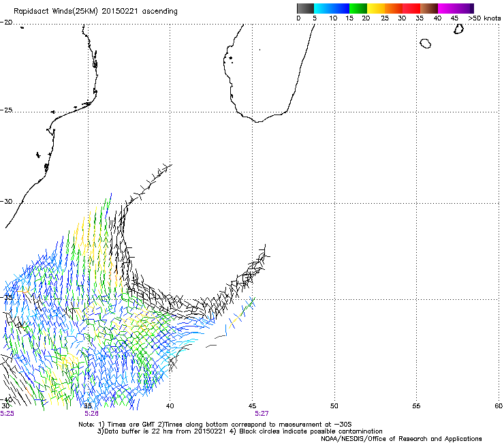This screenshot has width=504, height=443.
Task: Click the 'Times are GMT' note line
Action: [x=215, y=425]
